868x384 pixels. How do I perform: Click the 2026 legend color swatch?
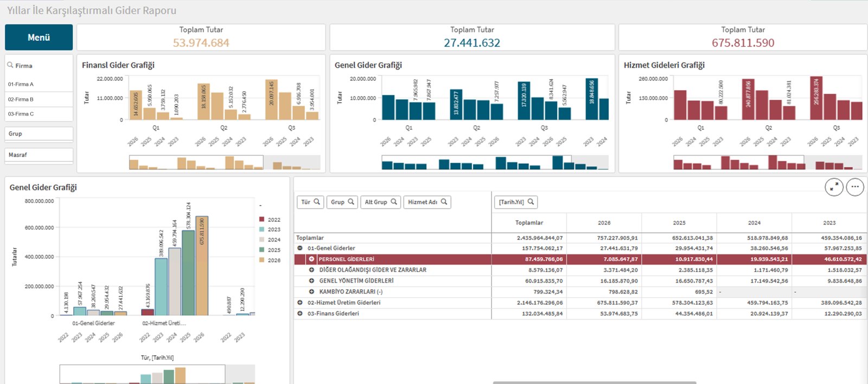[262, 260]
